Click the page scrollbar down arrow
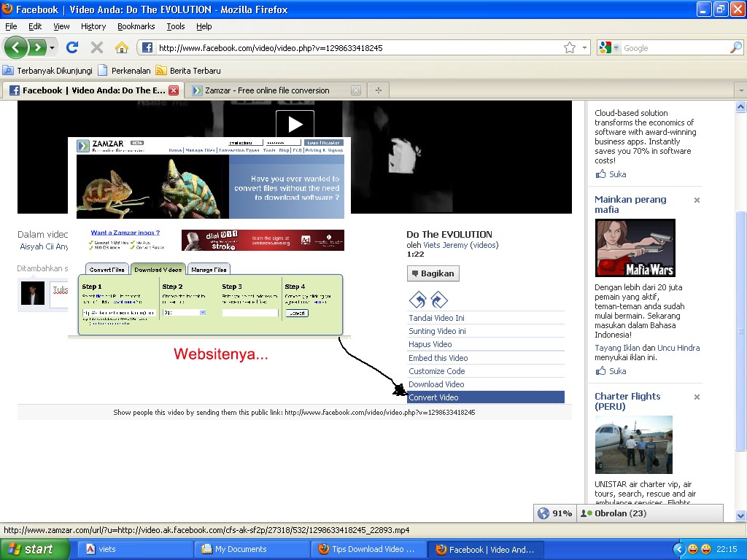747x560 pixels. tap(741, 516)
